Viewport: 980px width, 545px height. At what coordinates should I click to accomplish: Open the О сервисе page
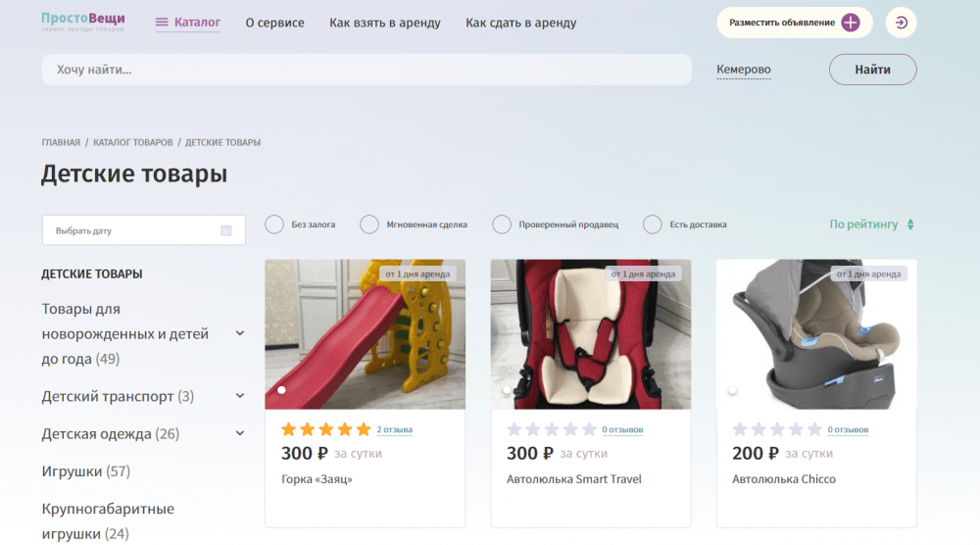(275, 23)
